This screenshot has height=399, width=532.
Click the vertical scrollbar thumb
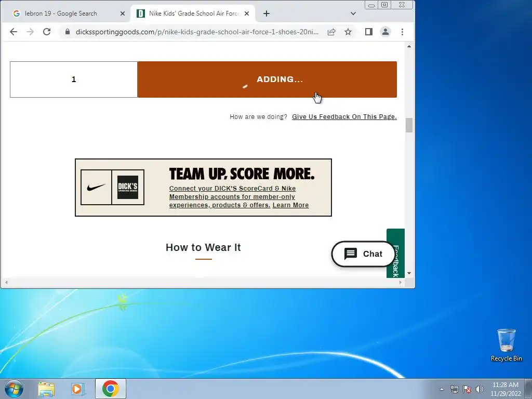(409, 126)
